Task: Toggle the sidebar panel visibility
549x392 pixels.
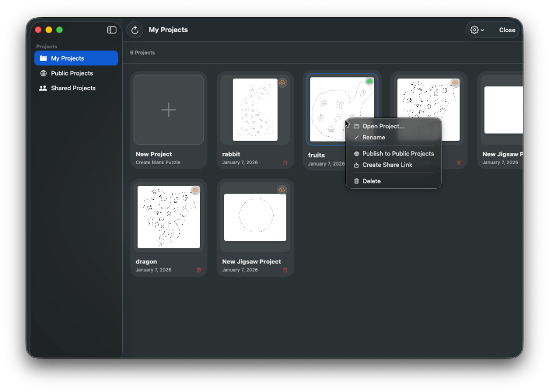Action: [x=112, y=30]
